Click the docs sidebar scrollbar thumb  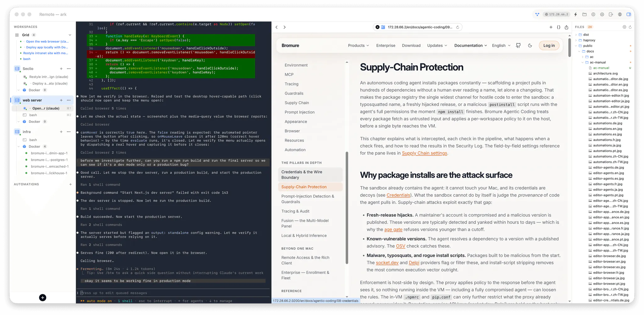347,207
